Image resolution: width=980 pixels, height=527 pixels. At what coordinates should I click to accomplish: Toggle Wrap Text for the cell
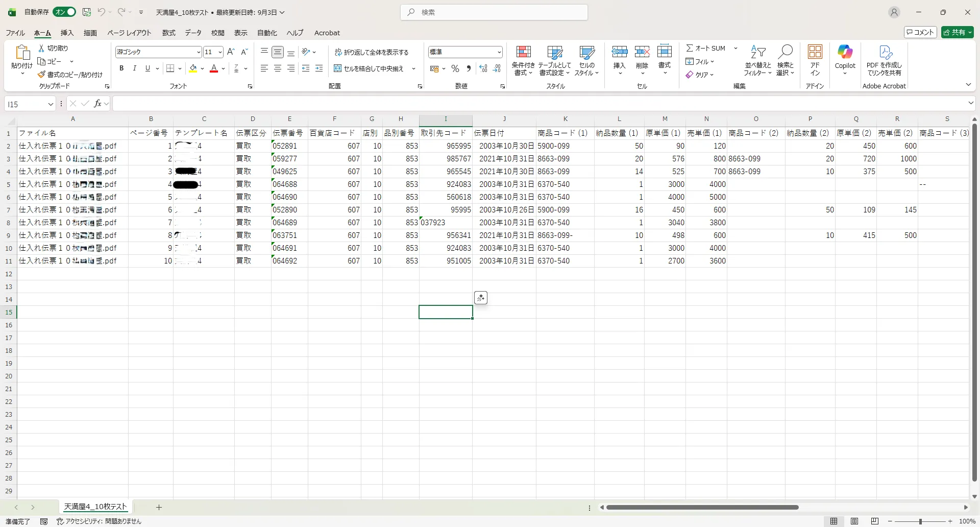coord(372,52)
